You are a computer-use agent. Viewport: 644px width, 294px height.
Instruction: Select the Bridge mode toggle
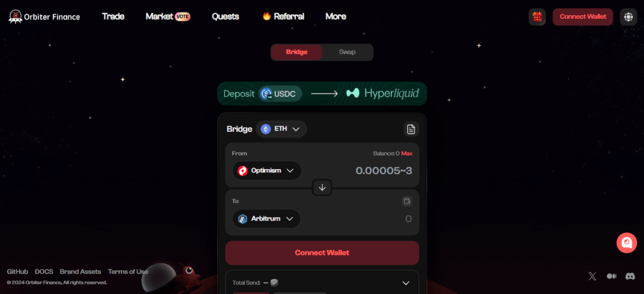[297, 52]
